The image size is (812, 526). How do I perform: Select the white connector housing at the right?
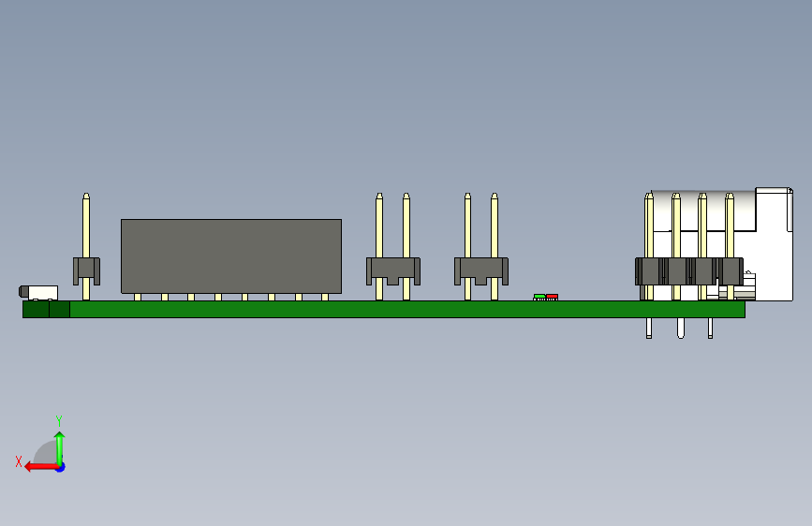[x=775, y=243]
